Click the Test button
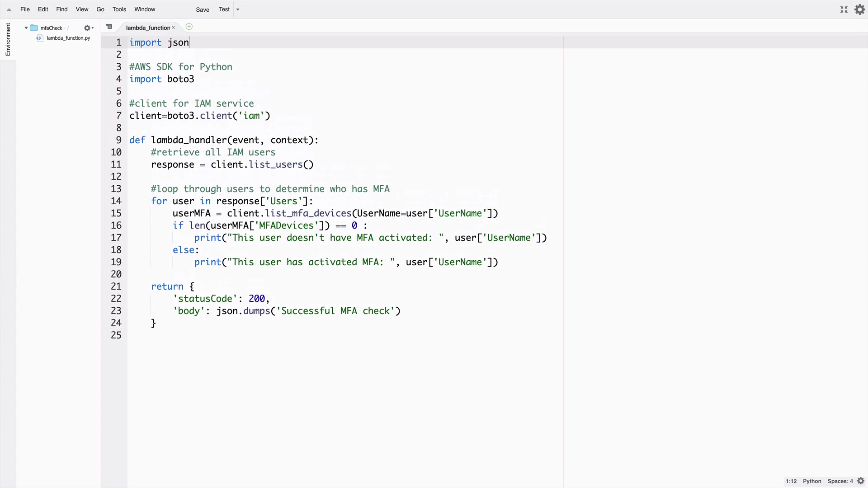The image size is (868, 488). pyautogui.click(x=224, y=9)
